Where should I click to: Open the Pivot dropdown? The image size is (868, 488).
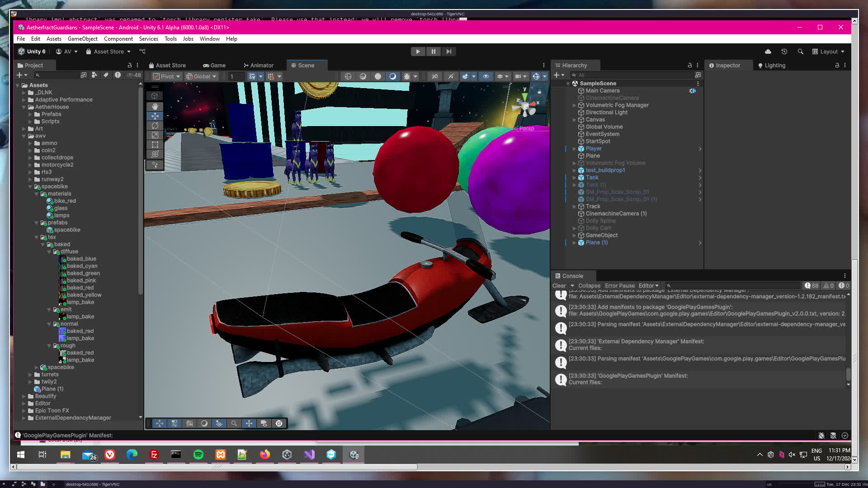pos(166,76)
